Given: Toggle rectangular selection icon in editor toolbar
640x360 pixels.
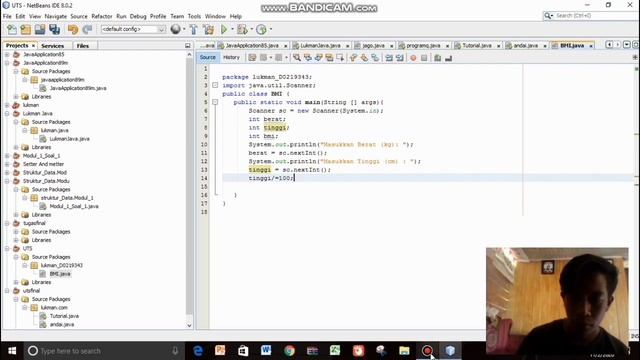Looking at the screenshot, I should coord(340,58).
